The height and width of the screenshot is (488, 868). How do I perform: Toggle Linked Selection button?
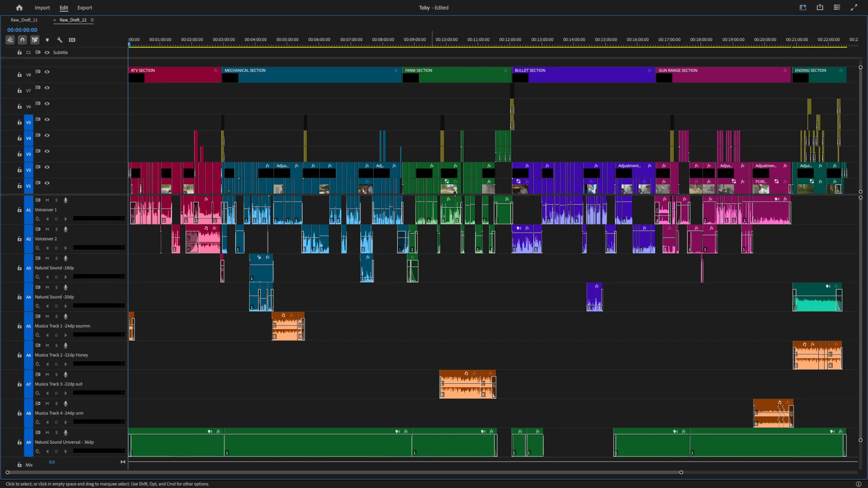coord(35,40)
